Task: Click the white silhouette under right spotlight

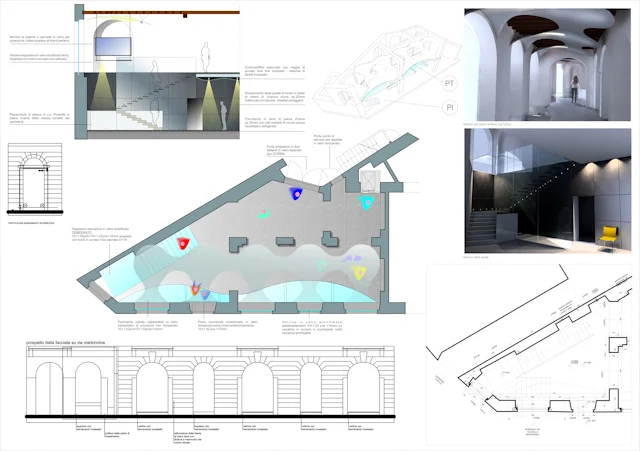Action: coord(223,116)
